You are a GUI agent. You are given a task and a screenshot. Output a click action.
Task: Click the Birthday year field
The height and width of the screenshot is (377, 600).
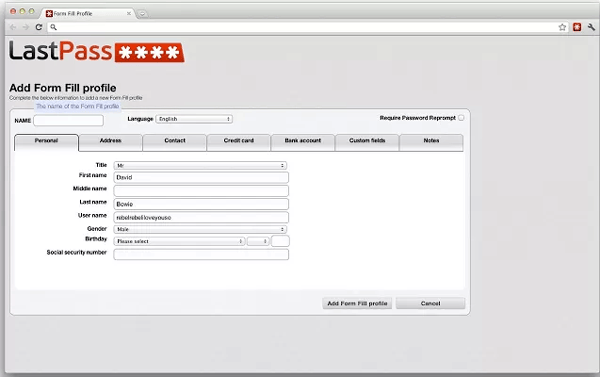pyautogui.click(x=280, y=241)
